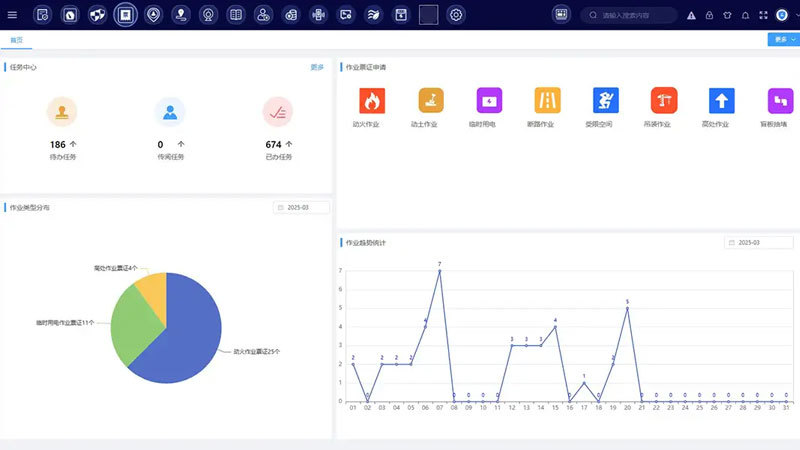Click the 动火作业票证25个 pie label
Viewport: 800px width, 450px height.
257,352
